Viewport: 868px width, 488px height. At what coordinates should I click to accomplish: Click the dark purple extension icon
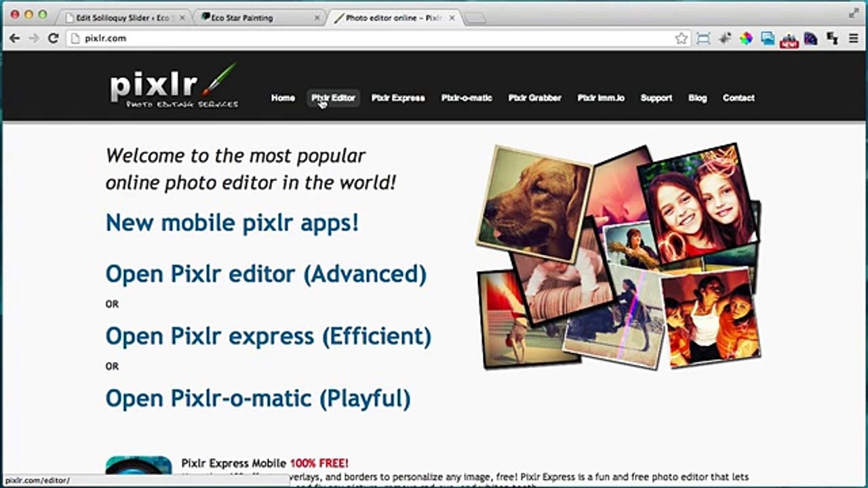[810, 39]
